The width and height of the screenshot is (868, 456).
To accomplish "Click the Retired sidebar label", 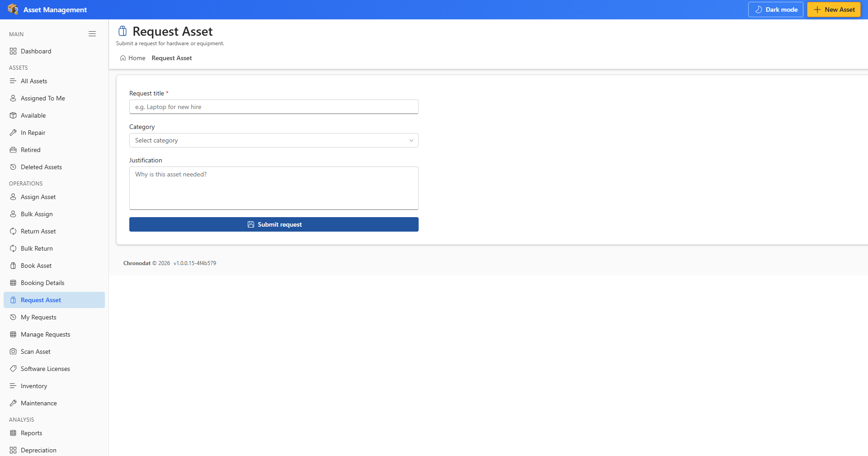I will [31, 150].
